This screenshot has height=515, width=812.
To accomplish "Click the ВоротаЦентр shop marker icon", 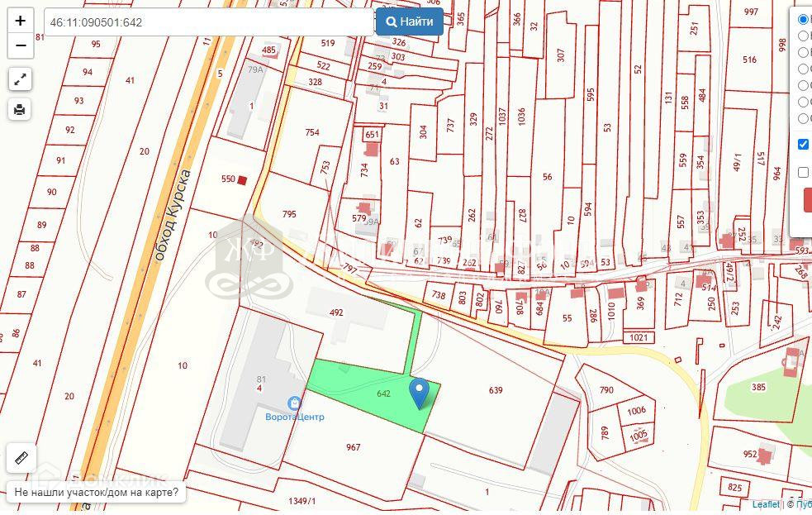I will click(x=295, y=403).
